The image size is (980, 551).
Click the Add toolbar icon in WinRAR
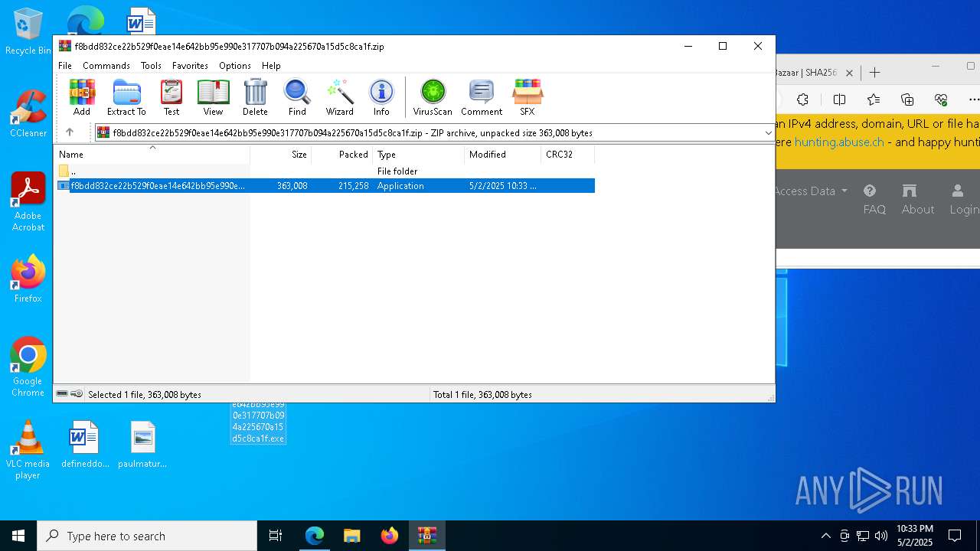tap(82, 97)
